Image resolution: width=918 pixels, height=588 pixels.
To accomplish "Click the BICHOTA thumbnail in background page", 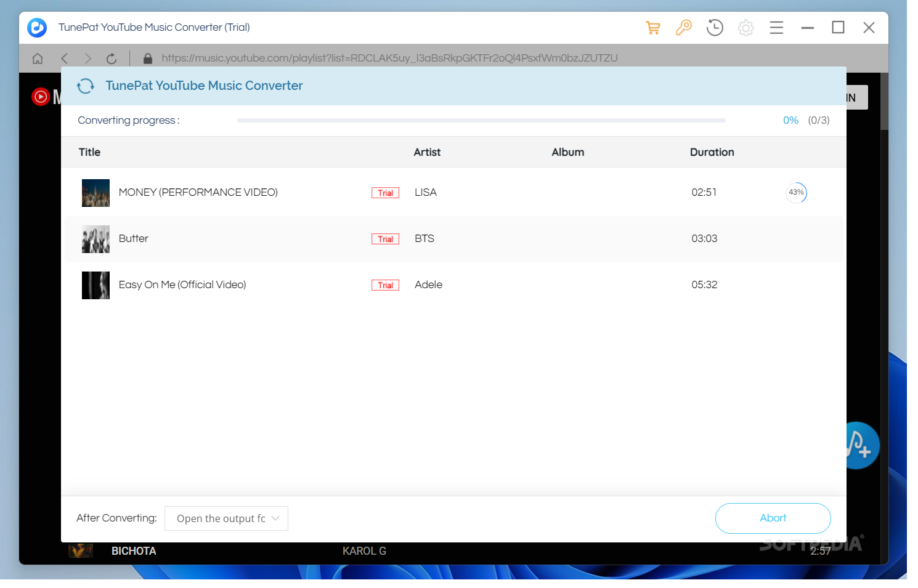I will coord(81,550).
